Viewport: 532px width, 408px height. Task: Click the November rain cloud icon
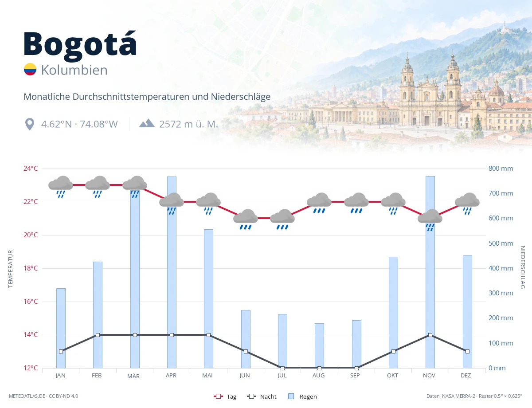[430, 220]
